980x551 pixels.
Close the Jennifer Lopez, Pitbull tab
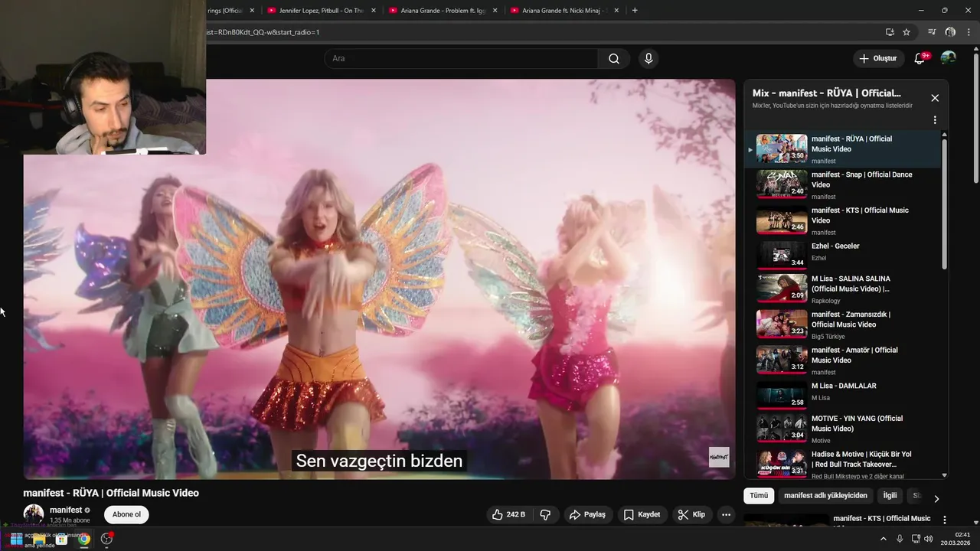point(374,11)
